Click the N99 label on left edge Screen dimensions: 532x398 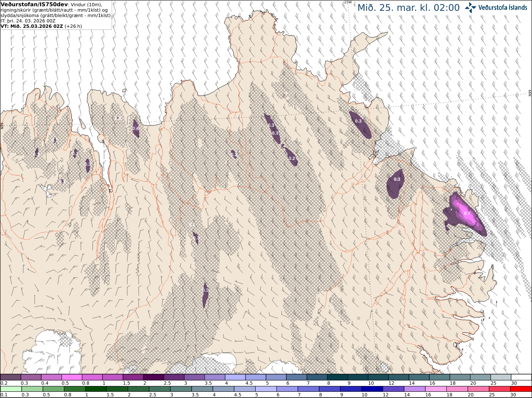2,126
